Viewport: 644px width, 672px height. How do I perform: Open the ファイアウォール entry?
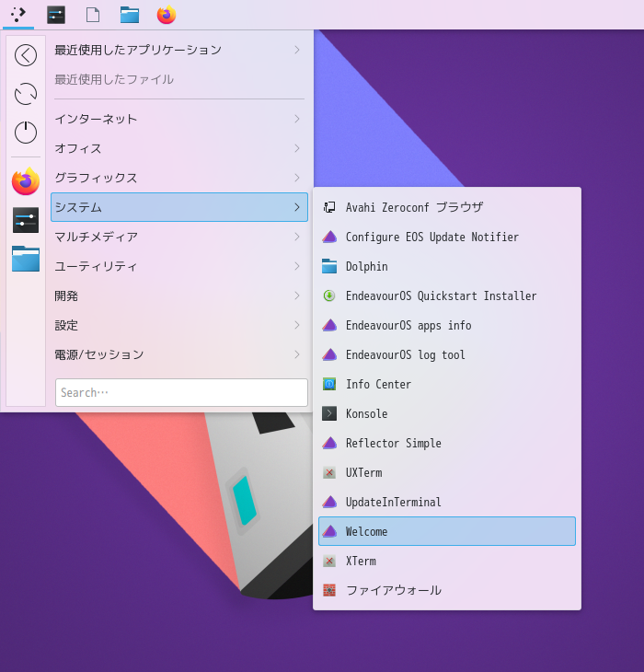[447, 591]
